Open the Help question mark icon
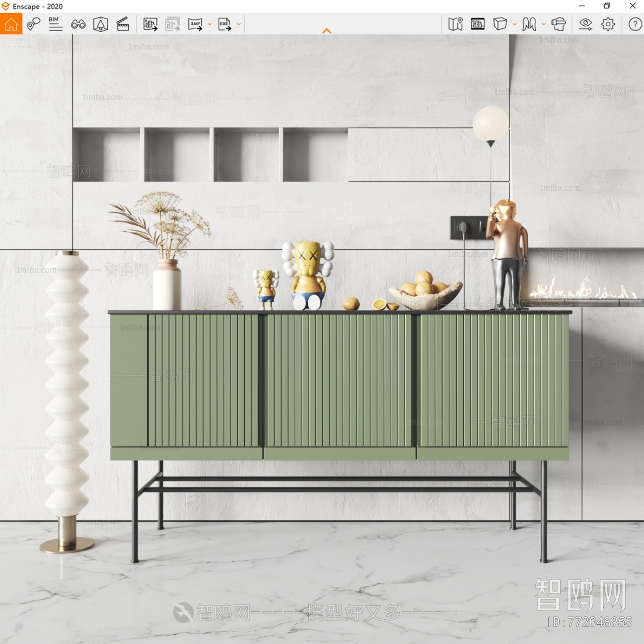Viewport: 644px width, 644px height. (x=635, y=24)
